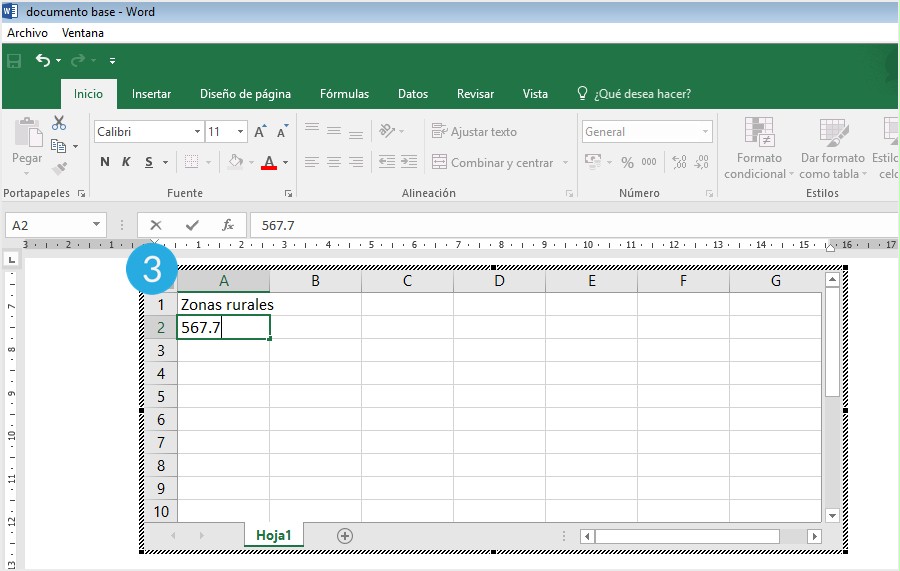This screenshot has height=571, width=900.
Task: Copy selection with the copy icon
Action: (58, 146)
